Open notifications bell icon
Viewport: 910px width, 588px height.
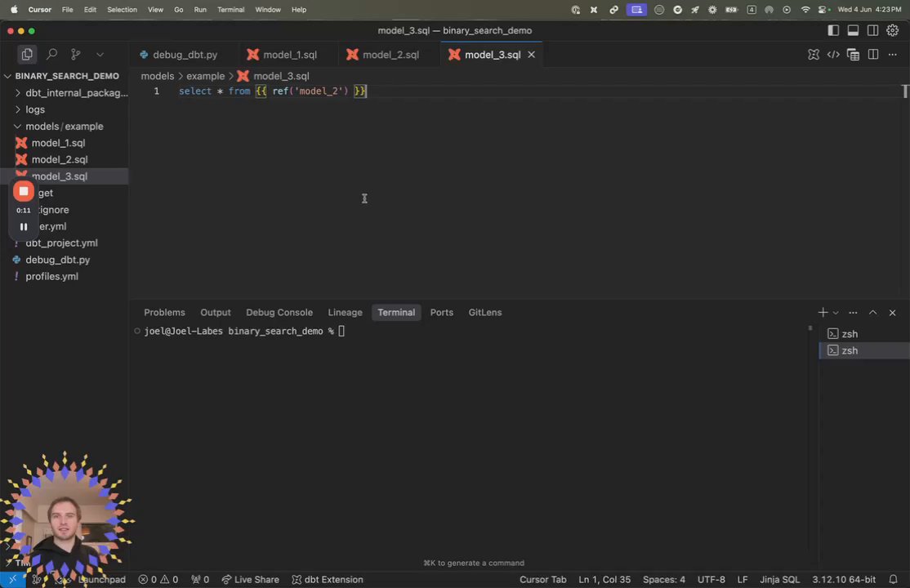tap(893, 579)
